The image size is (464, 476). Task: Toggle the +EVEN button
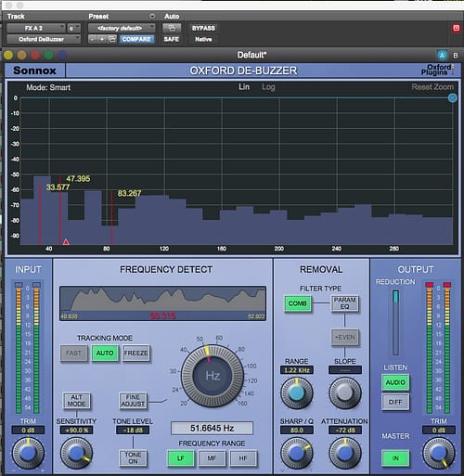pos(344,337)
